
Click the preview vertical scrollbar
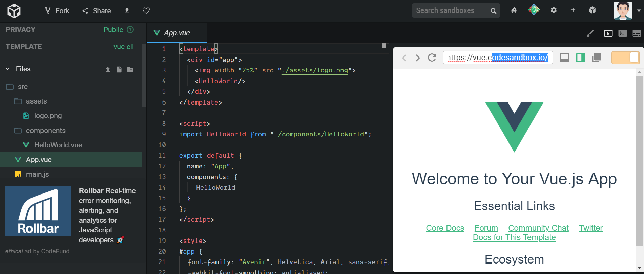640,161
